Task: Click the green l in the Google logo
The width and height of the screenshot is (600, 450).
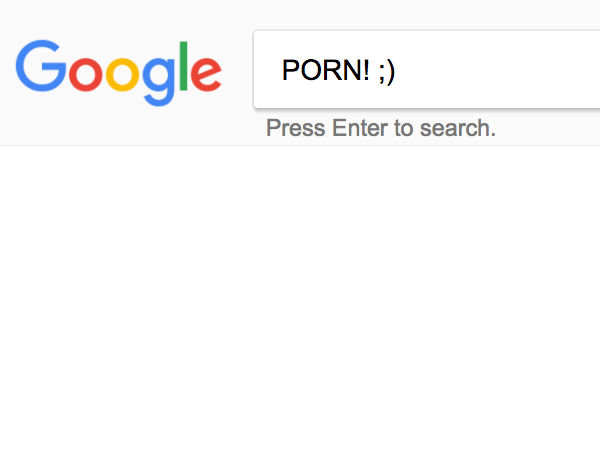Action: point(183,66)
